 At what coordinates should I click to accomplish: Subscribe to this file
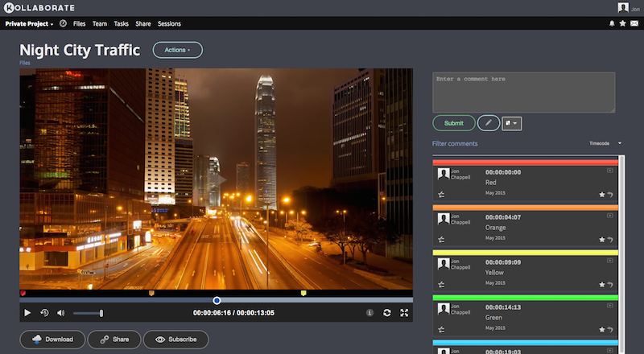click(x=175, y=340)
